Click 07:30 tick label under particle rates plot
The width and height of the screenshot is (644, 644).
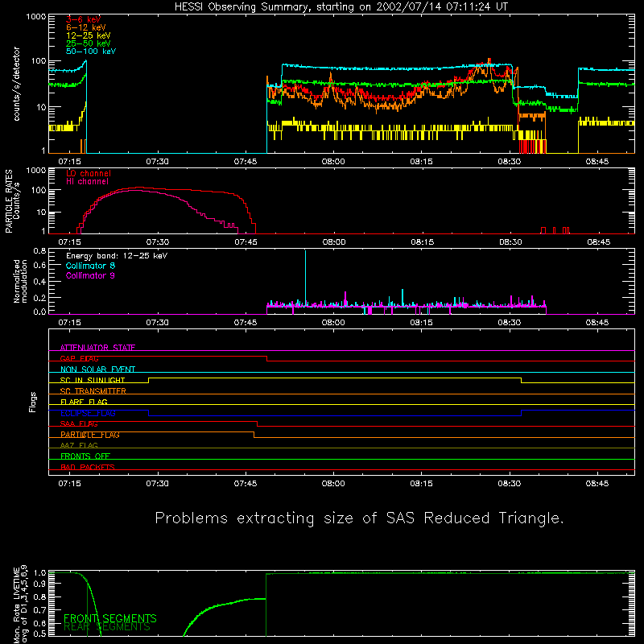158,242
